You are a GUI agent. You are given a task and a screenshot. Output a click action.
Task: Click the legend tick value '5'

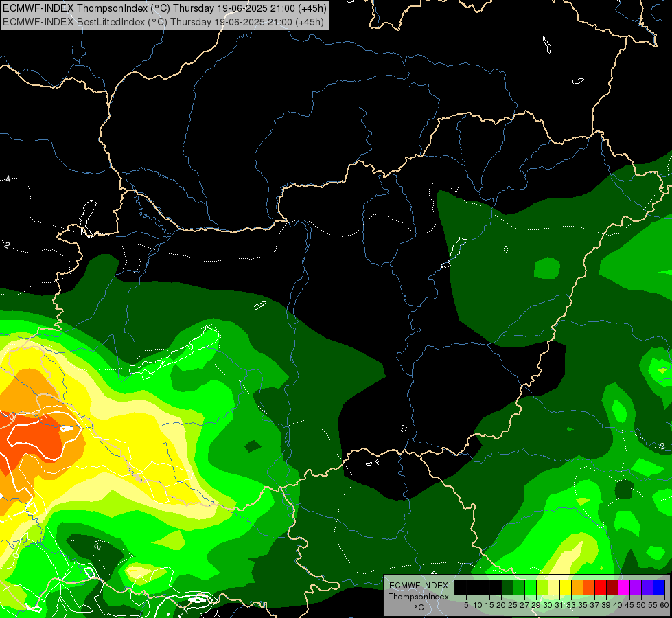tap(466, 605)
